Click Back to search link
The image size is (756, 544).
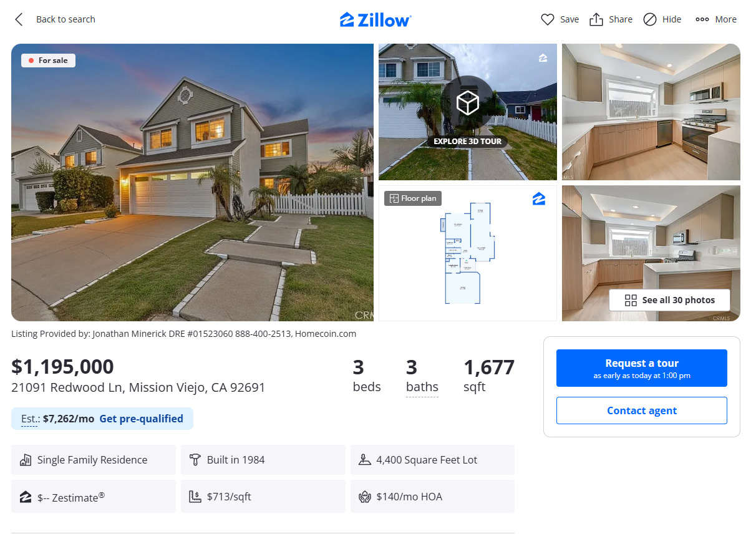pos(65,19)
